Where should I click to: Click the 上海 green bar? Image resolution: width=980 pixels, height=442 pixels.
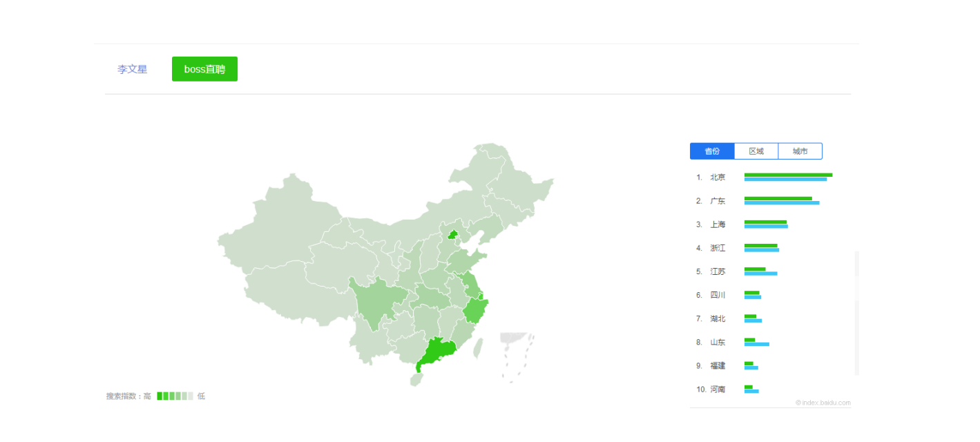click(765, 222)
